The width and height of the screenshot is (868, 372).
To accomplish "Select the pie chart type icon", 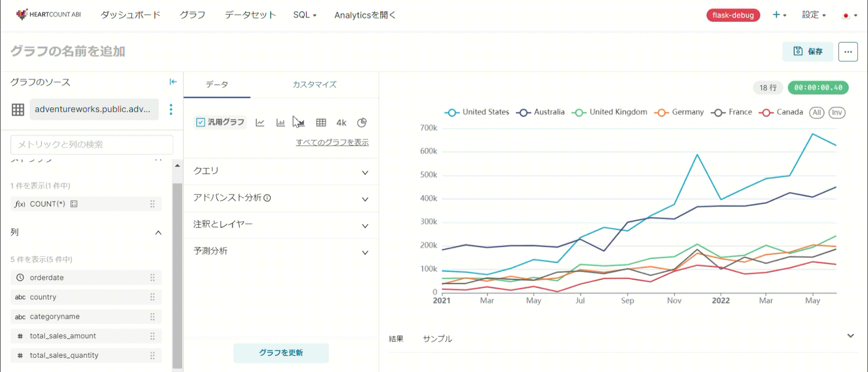I will [x=362, y=123].
